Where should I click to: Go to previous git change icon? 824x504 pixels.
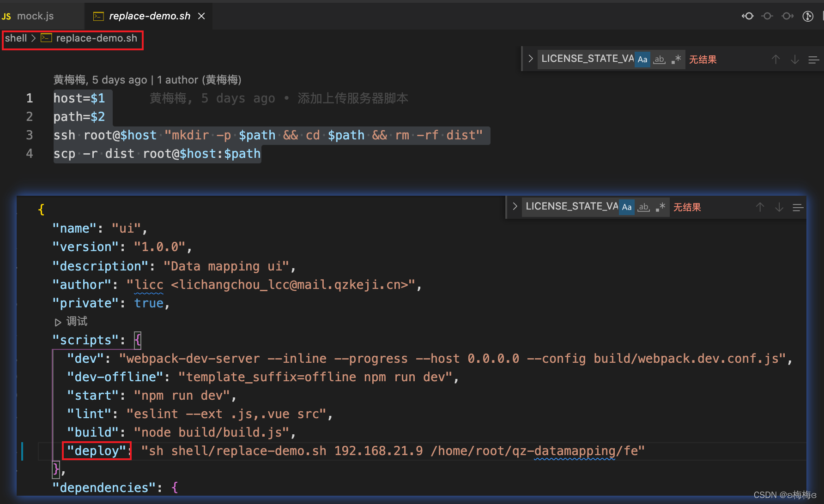(748, 16)
